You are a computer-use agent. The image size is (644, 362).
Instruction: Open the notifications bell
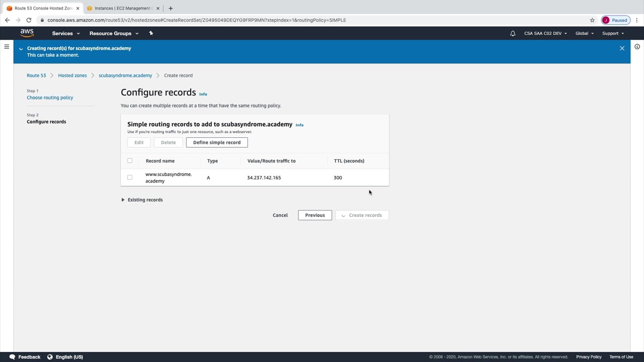point(513,33)
